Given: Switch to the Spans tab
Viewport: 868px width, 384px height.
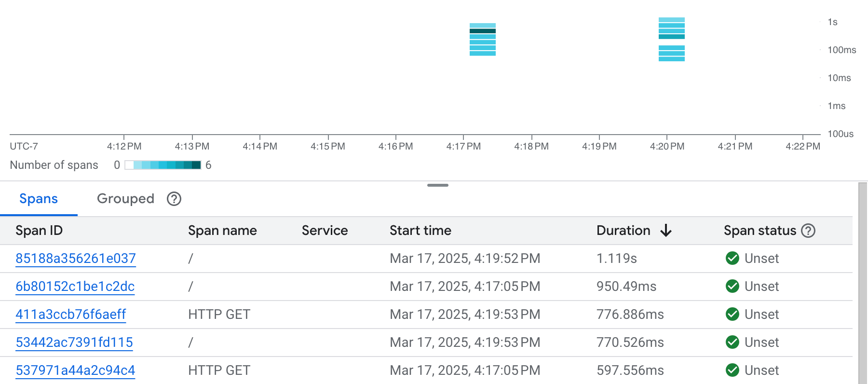Looking at the screenshot, I should coord(39,199).
